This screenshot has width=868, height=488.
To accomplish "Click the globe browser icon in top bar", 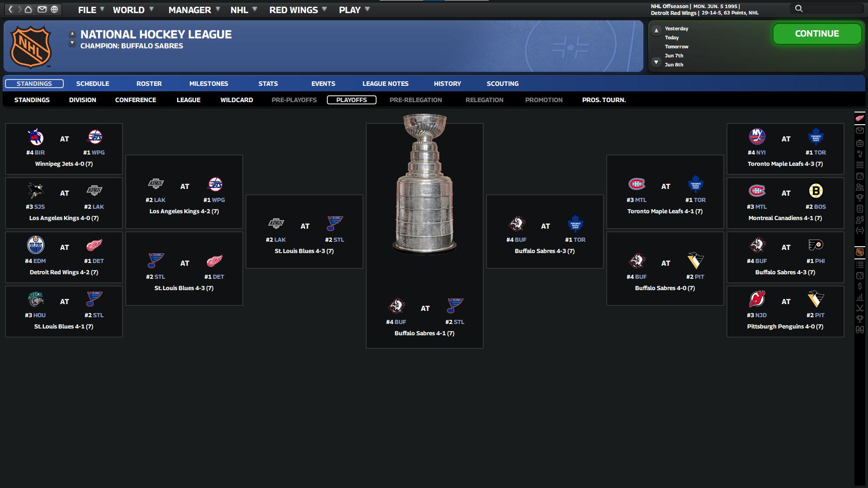I will [x=54, y=9].
